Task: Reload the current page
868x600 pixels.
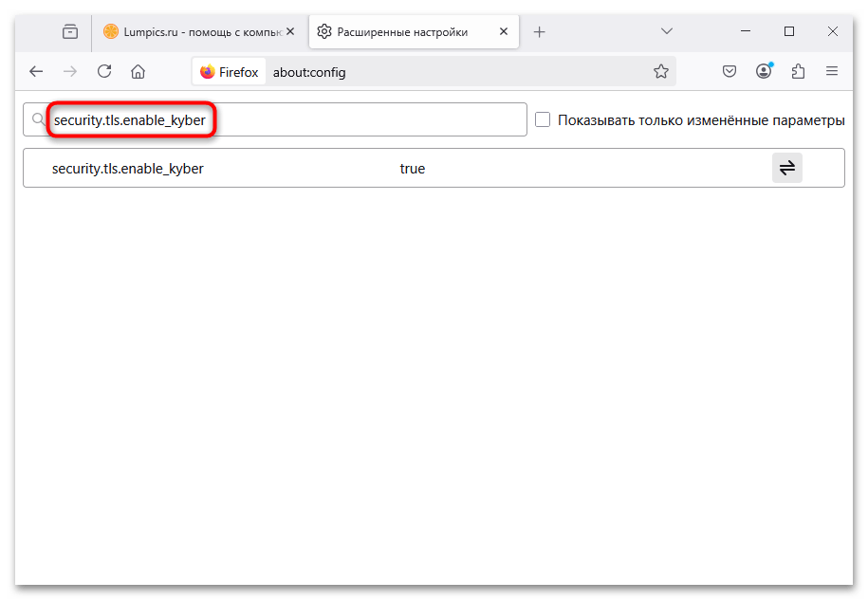Action: click(104, 71)
